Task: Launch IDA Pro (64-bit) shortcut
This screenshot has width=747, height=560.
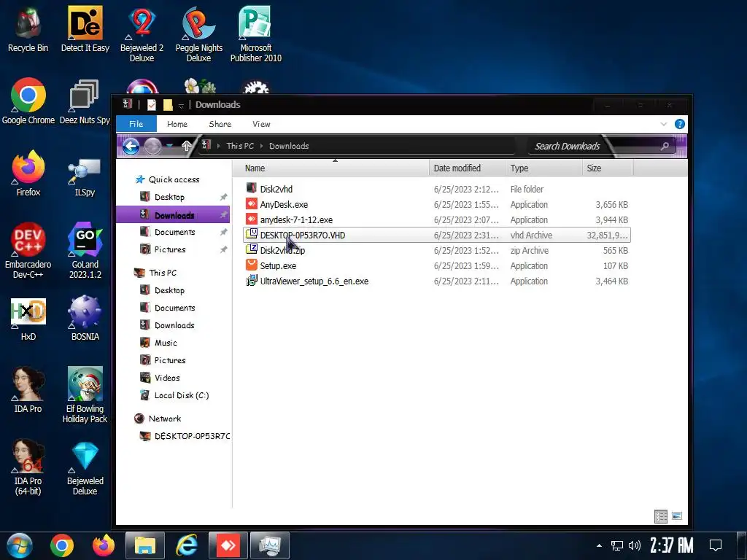Action: [x=28, y=467]
